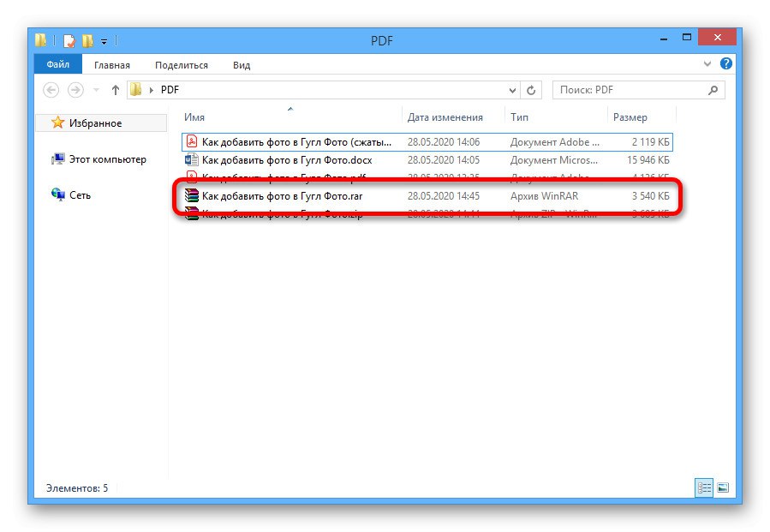Click the search magnifier icon
The image size is (770, 532).
coord(713,90)
